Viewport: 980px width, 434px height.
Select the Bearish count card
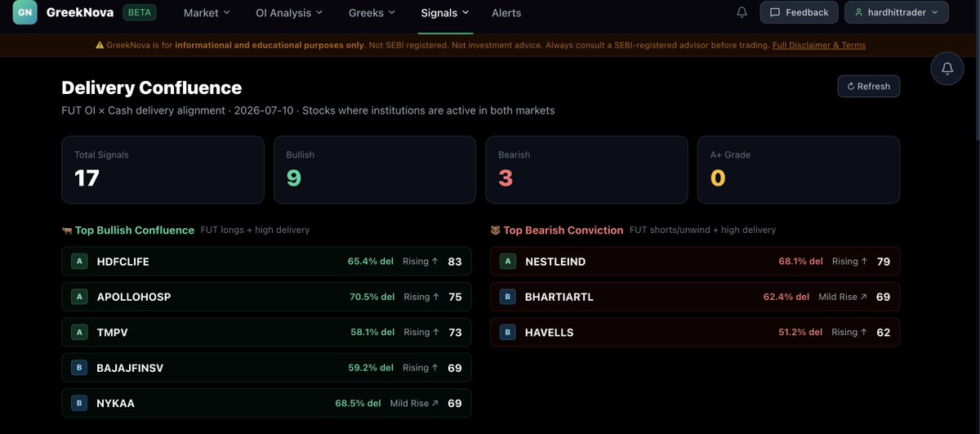click(586, 169)
